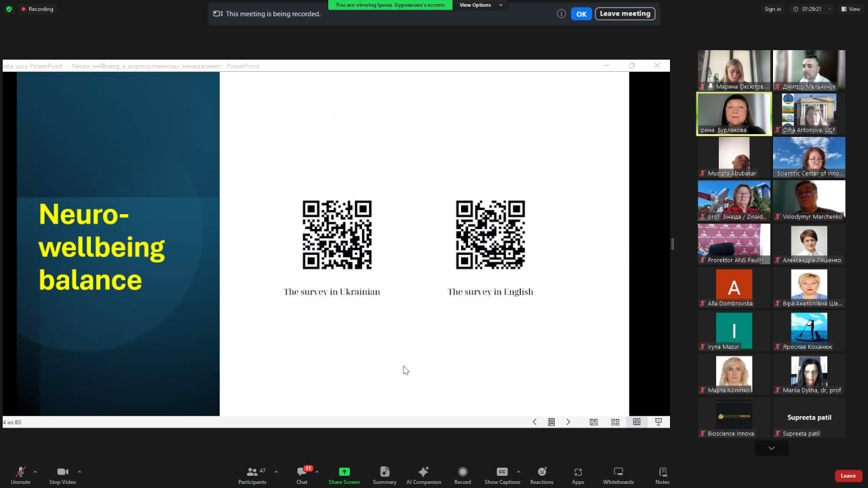Expand caption options arrow
This screenshot has height=488, width=868.
(518, 472)
